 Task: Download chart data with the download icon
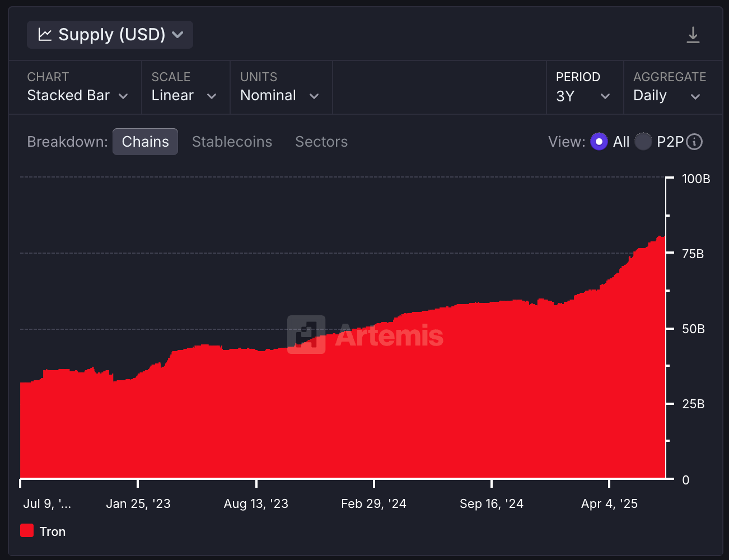pyautogui.click(x=693, y=35)
